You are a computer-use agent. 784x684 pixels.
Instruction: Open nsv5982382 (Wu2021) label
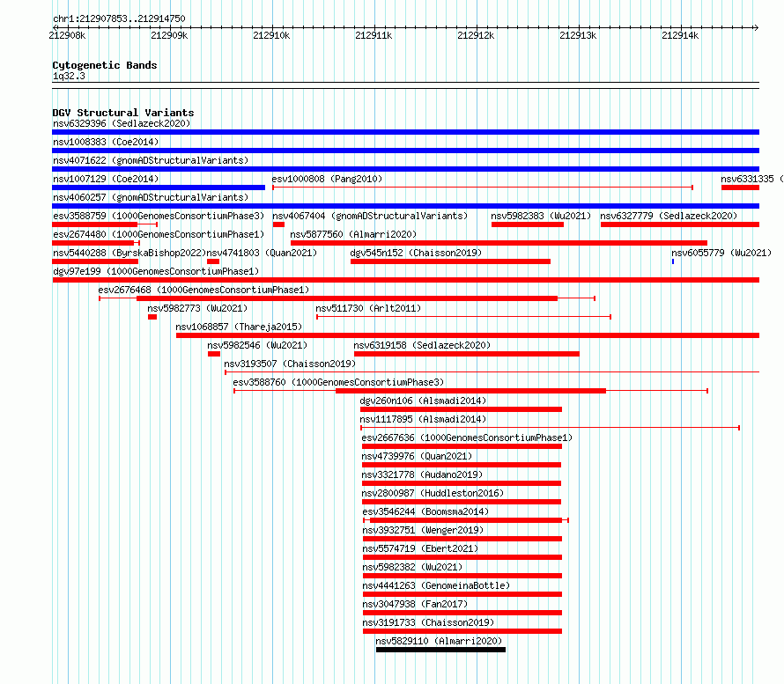412,567
